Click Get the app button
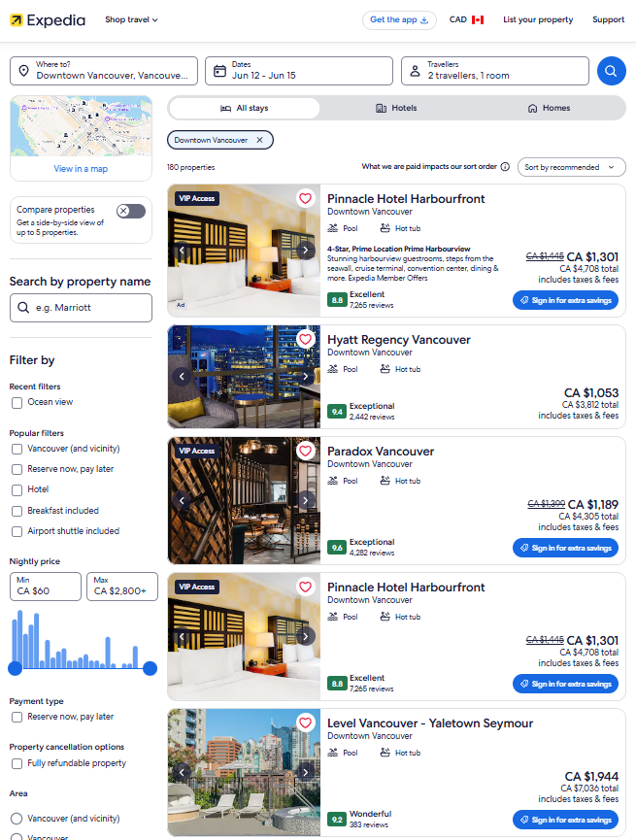The image size is (636, 840). pos(399,19)
